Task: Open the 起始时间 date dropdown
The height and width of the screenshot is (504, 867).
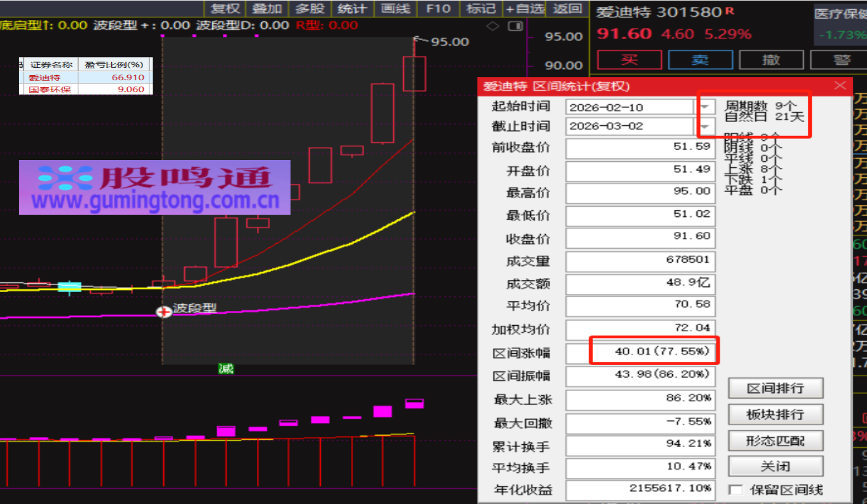Action: click(705, 107)
